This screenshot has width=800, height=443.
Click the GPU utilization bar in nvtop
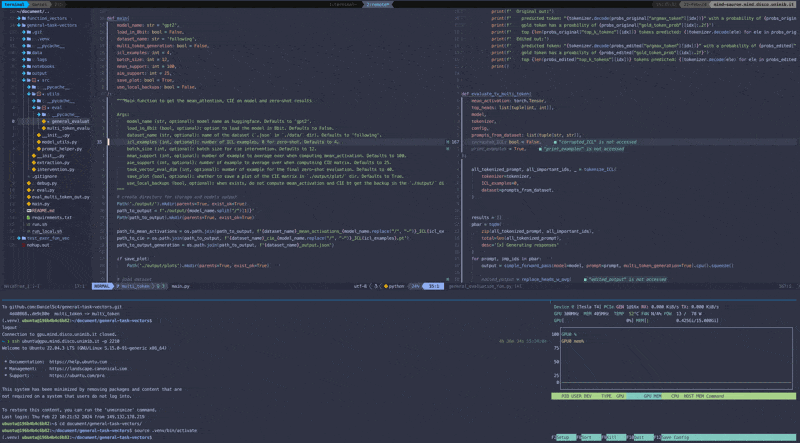594,320
